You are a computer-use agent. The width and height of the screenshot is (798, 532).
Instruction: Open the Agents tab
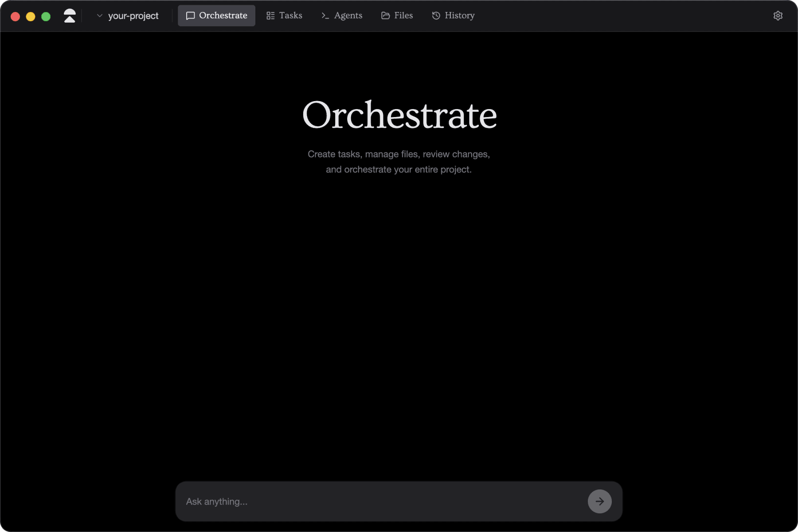coord(341,16)
